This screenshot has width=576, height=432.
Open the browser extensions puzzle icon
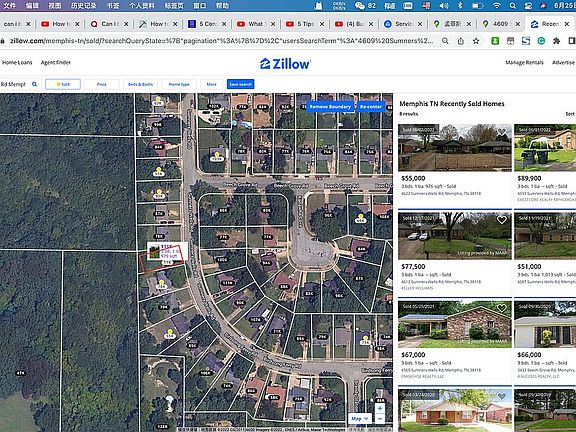(557, 41)
